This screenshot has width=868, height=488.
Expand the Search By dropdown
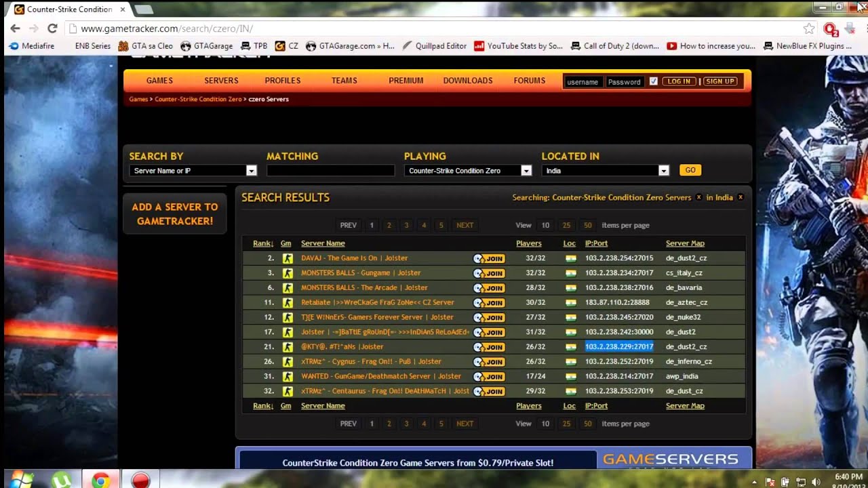pyautogui.click(x=252, y=171)
